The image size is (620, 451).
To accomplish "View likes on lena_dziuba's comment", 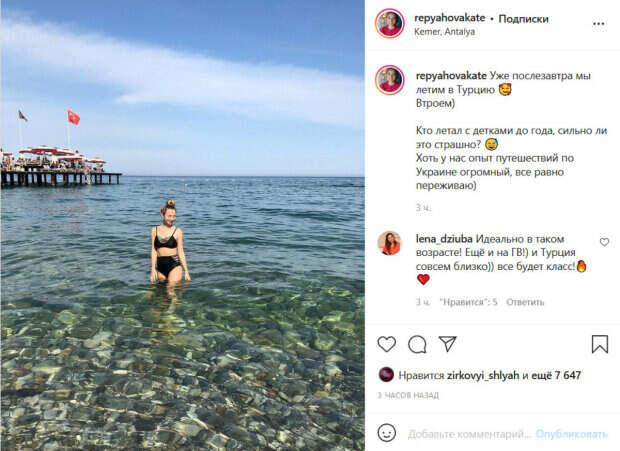I will click(468, 302).
